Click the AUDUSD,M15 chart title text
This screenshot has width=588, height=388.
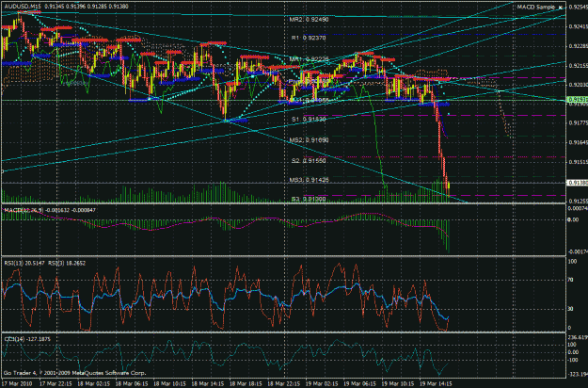click(23, 7)
